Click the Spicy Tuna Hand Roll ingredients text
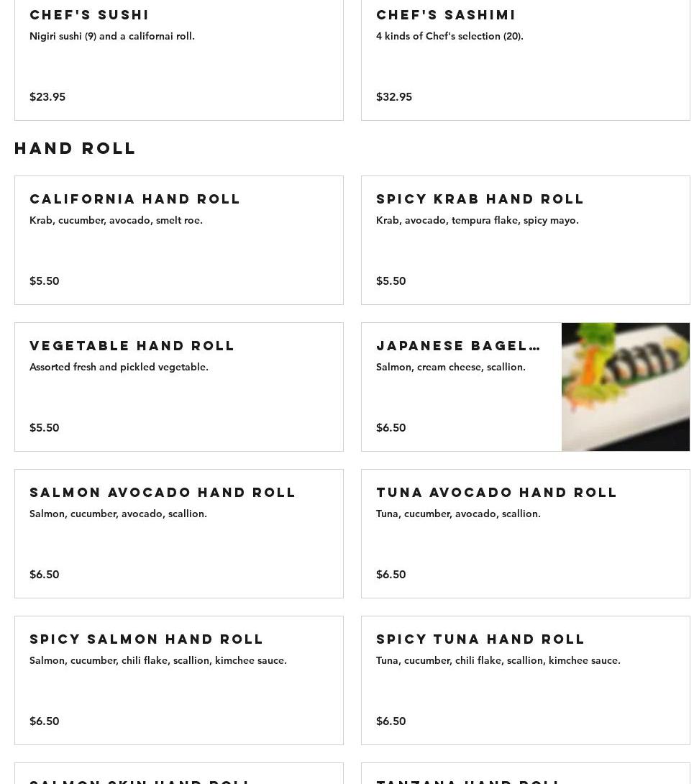Viewport: 694px width, 784px height. coord(498,660)
